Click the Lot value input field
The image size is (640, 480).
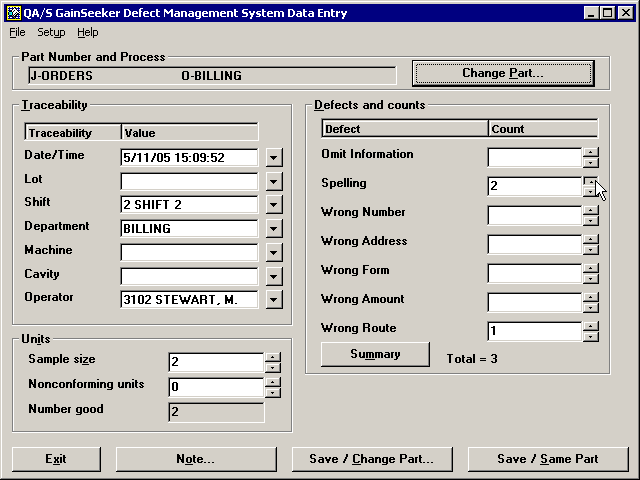(x=189, y=181)
